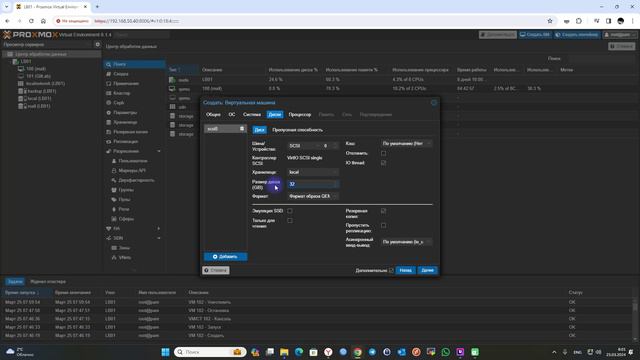The width and height of the screenshot is (640, 360).
Task: Toggle the IO thread checkbox
Action: click(383, 163)
